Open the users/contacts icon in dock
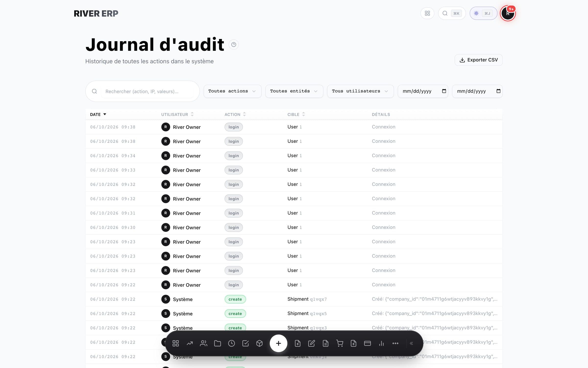The height and width of the screenshot is (368, 588). pyautogui.click(x=204, y=343)
